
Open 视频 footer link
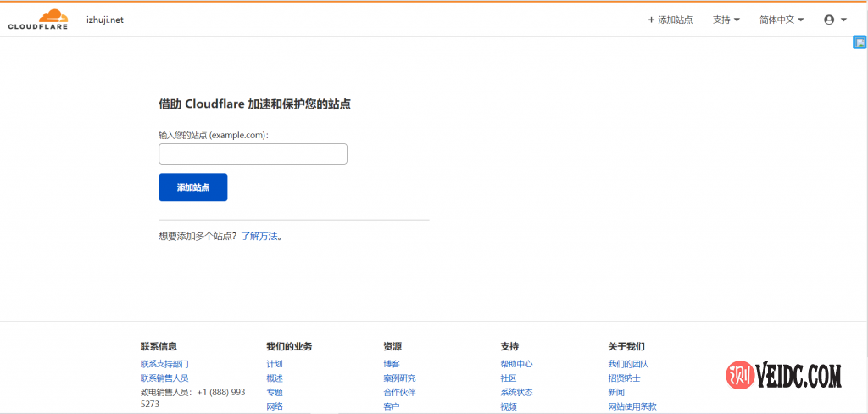coord(509,406)
